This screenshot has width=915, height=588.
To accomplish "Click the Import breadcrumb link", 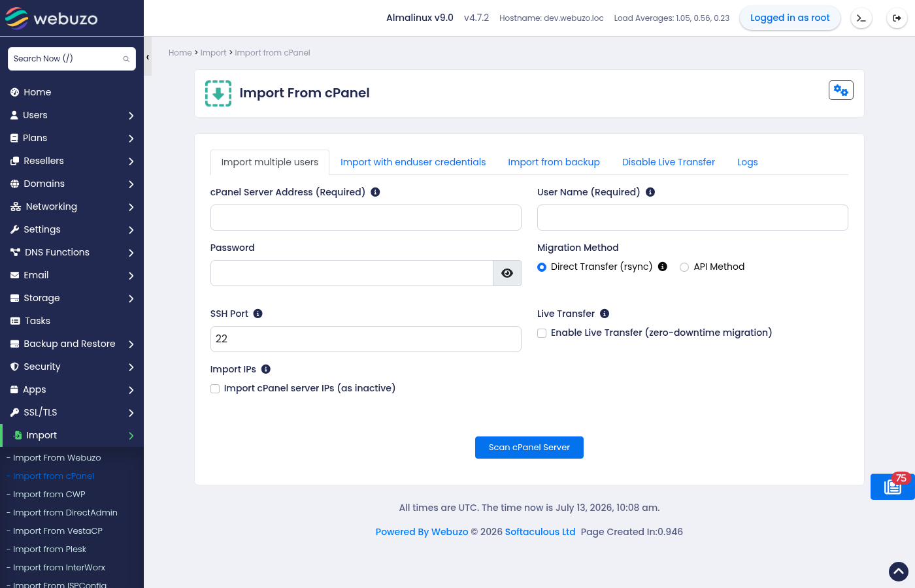I will pos(214,53).
